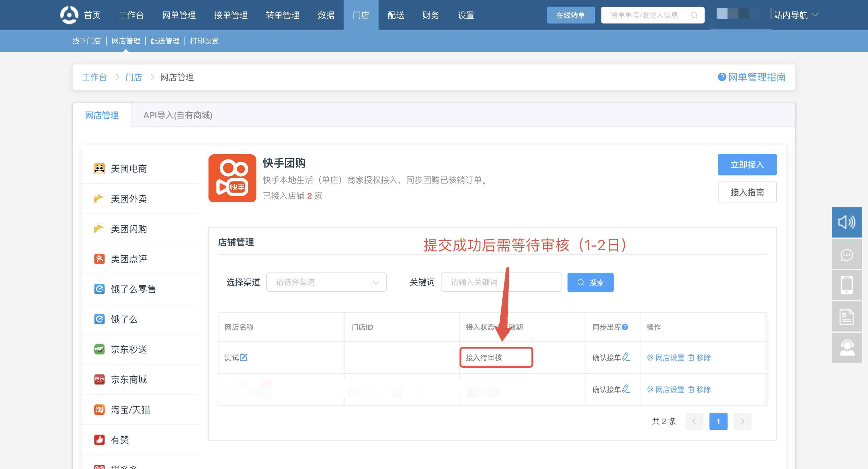Open the 选择渠道 dropdown
Image resolution: width=868 pixels, height=469 pixels.
[326, 282]
